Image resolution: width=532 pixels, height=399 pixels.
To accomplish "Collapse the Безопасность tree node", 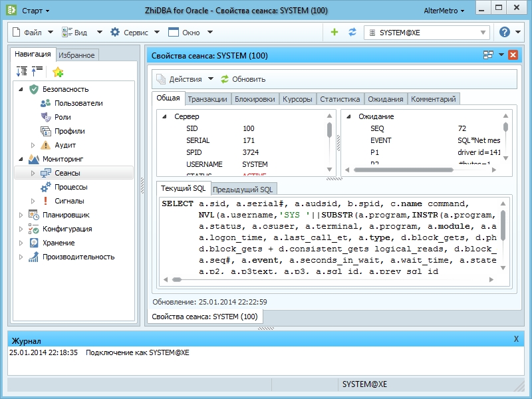I will [x=21, y=89].
